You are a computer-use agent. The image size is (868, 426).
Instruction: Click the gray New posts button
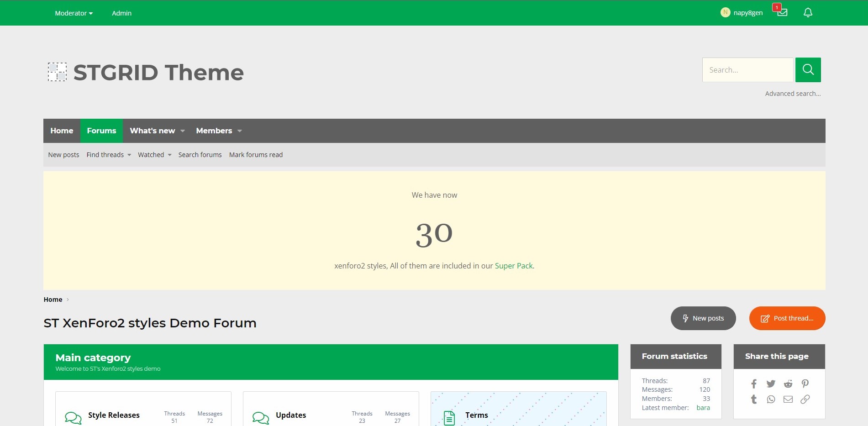(x=703, y=318)
